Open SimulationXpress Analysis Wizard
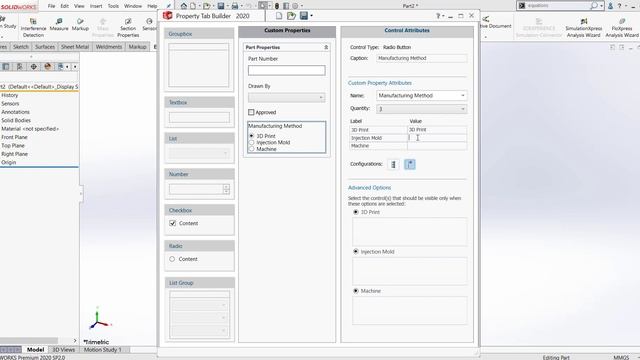Screen dimensions: 640x360 click(x=584, y=27)
